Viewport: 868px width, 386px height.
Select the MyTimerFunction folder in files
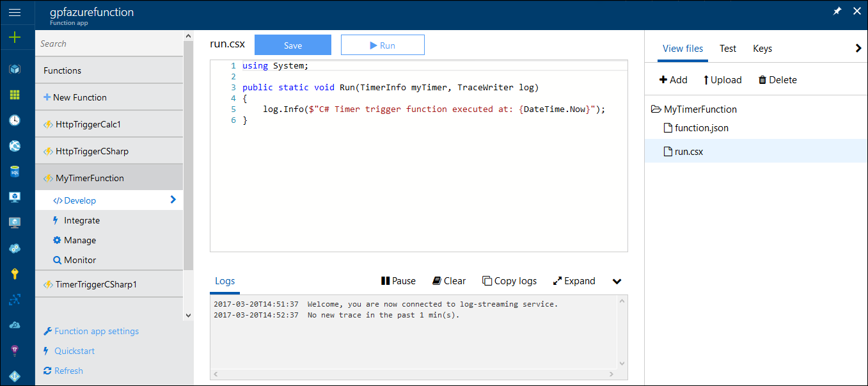tap(694, 109)
